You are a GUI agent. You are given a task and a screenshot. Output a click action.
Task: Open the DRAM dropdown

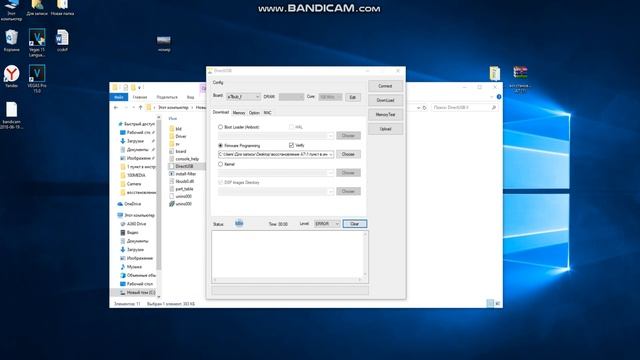click(291, 97)
